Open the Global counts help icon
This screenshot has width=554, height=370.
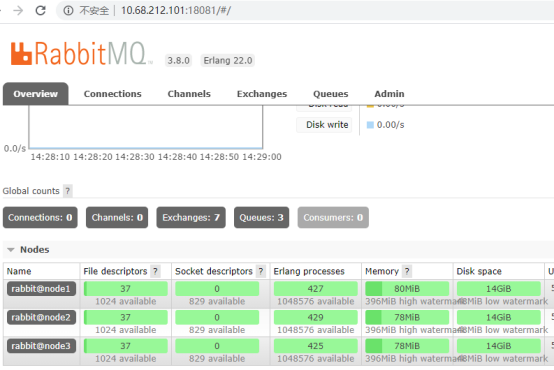pyautogui.click(x=67, y=191)
